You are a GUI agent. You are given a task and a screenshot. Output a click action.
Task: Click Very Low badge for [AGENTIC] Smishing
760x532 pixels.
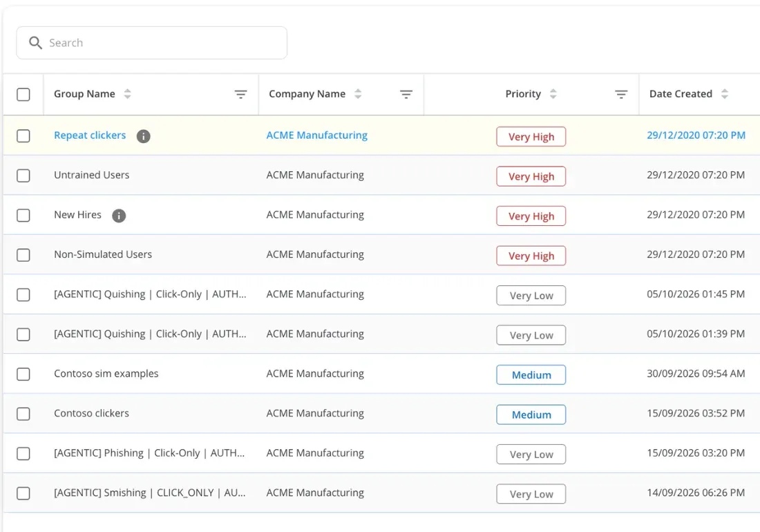[531, 494]
